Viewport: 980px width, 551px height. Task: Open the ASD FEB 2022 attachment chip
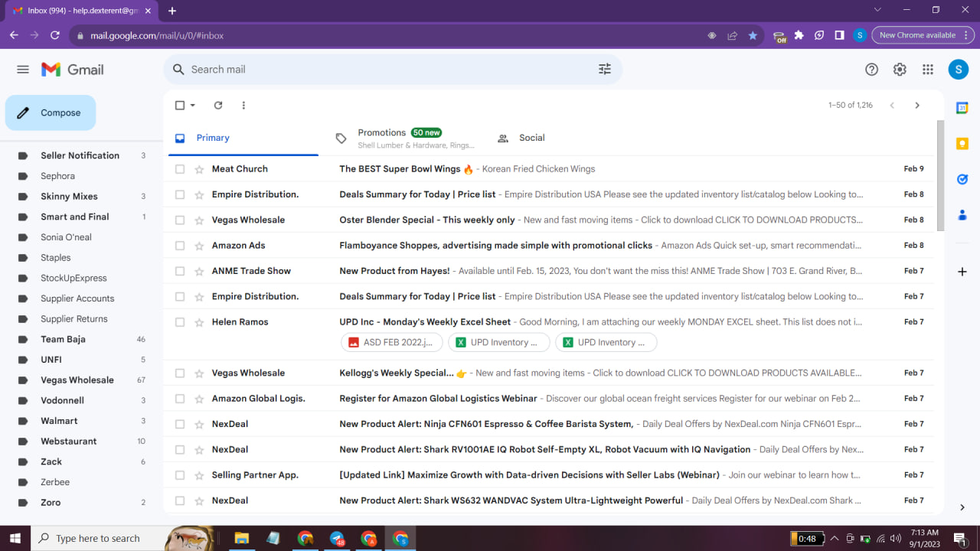[391, 343]
